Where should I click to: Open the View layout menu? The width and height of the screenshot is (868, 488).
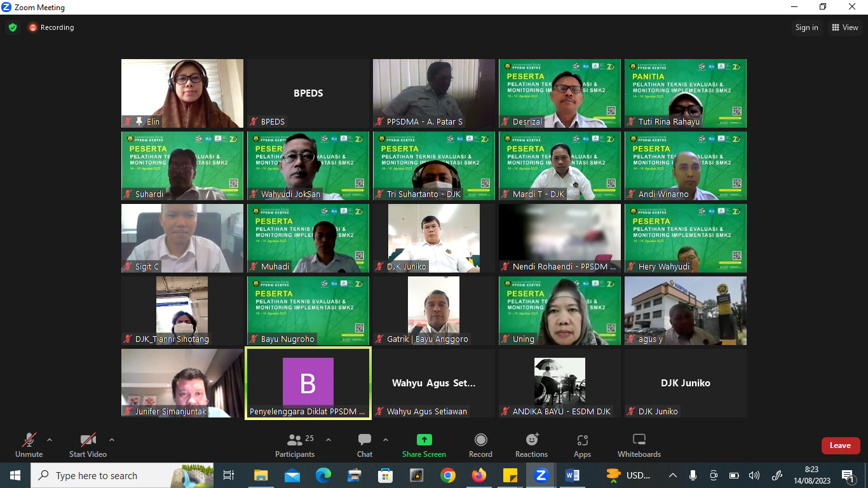pos(844,27)
